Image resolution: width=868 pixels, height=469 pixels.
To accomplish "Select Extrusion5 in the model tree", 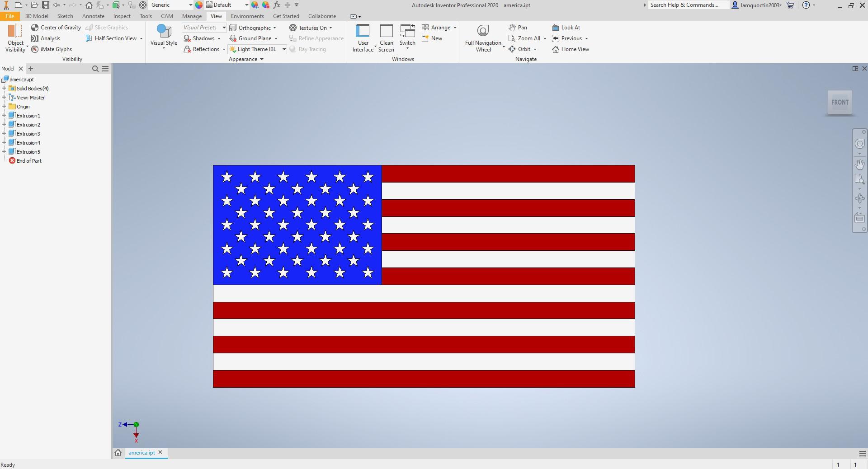I will (x=28, y=152).
